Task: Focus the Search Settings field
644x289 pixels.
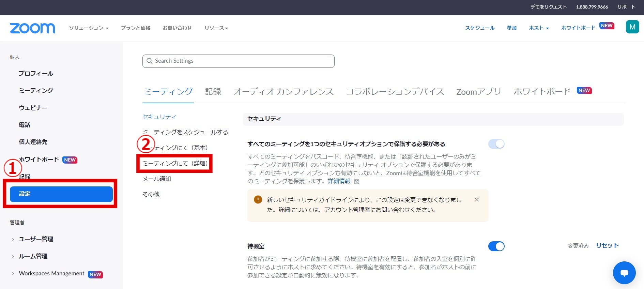Action: [x=239, y=61]
